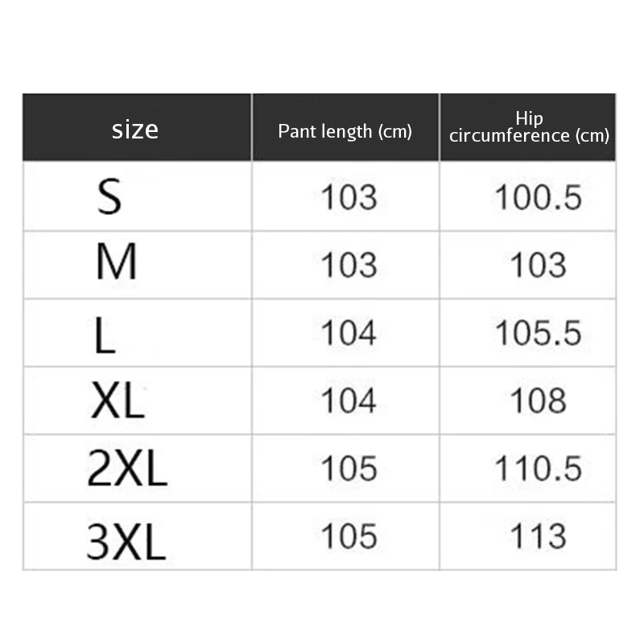The image size is (644, 644).
Task: Click pant length 104 in L row
Action: pyautogui.click(x=348, y=332)
